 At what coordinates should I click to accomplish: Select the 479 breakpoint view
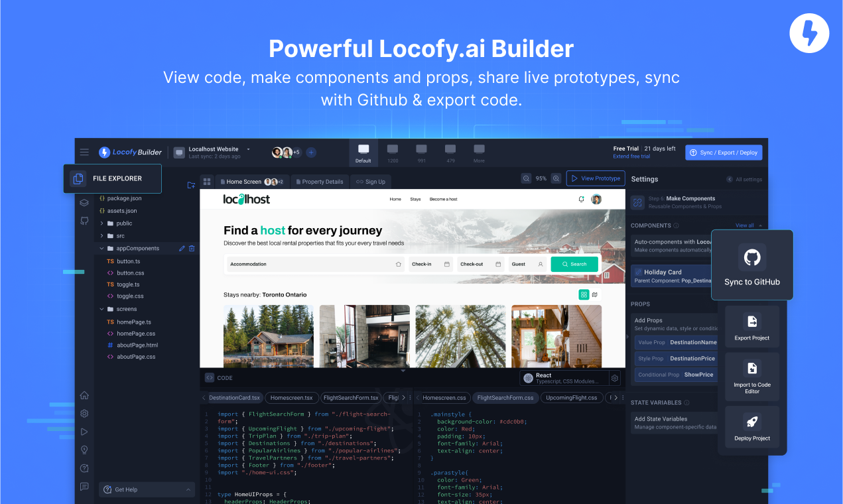tap(450, 153)
